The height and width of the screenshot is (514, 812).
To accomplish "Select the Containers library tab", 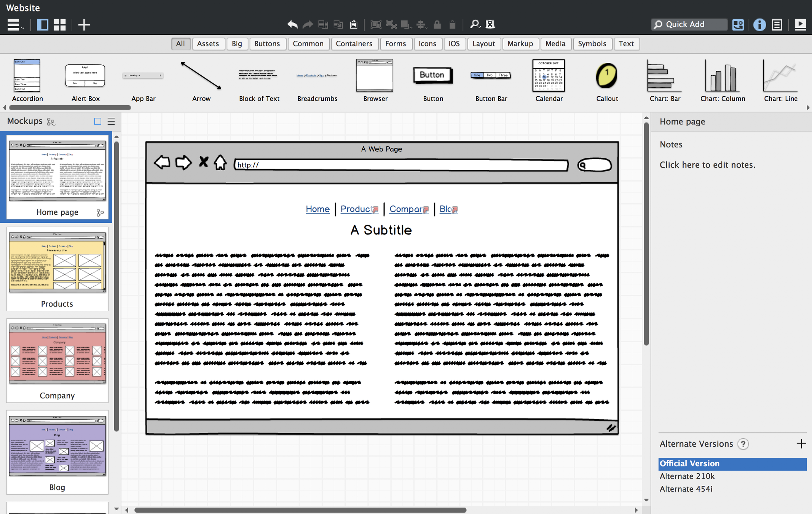I will click(x=354, y=44).
